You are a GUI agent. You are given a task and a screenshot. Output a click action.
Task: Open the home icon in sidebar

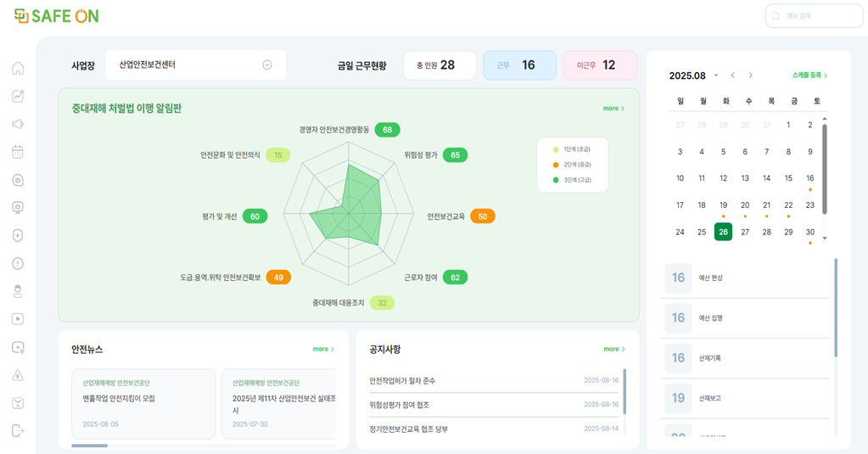coord(18,69)
